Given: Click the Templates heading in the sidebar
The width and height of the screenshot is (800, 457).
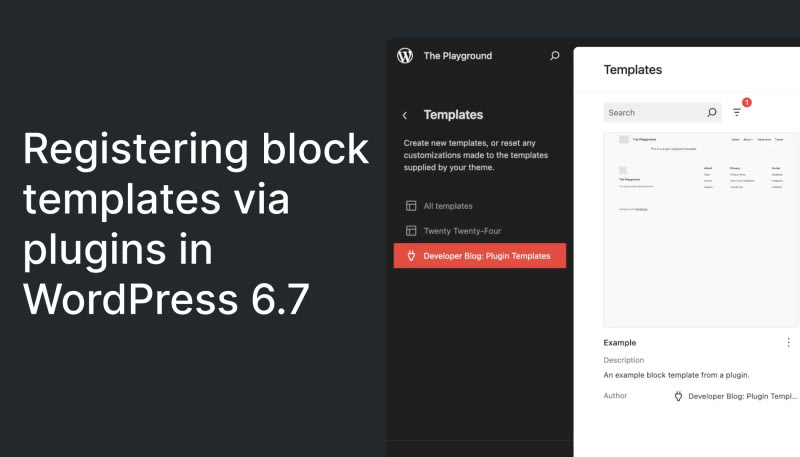Looking at the screenshot, I should (x=453, y=115).
